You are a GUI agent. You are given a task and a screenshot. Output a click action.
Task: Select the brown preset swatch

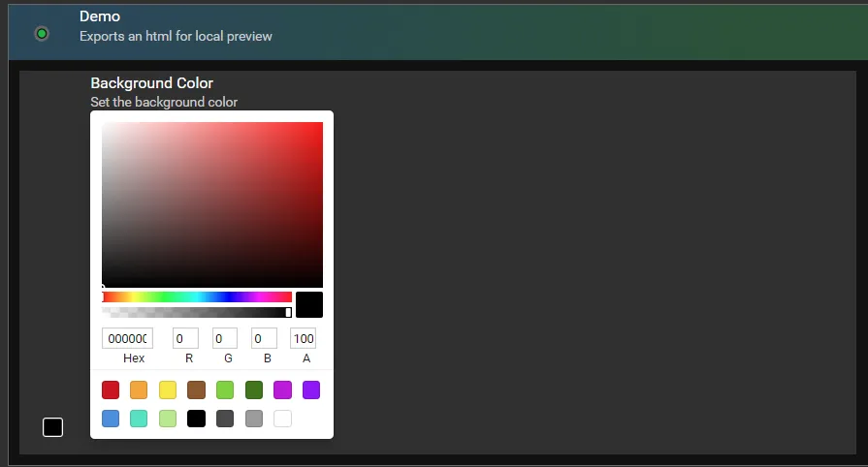[196, 390]
